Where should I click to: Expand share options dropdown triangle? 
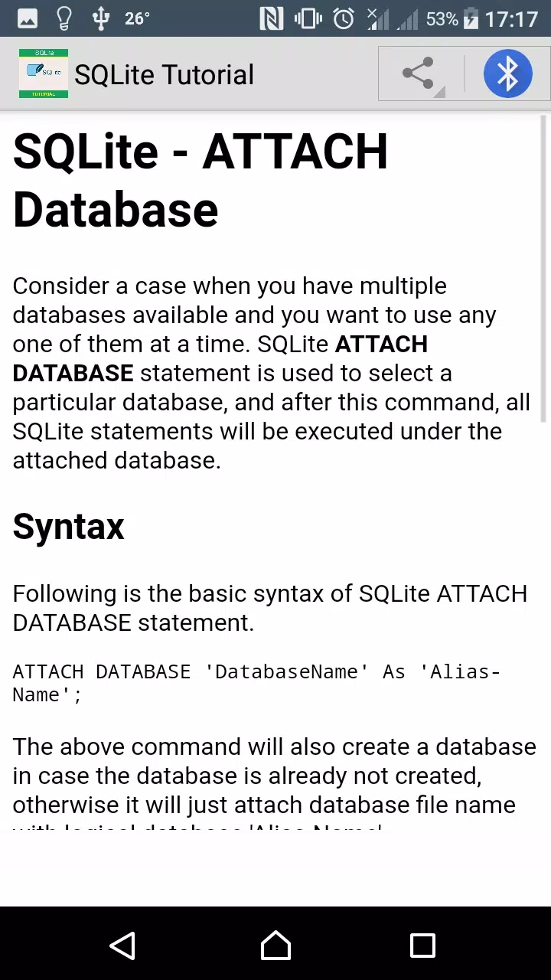(439, 93)
